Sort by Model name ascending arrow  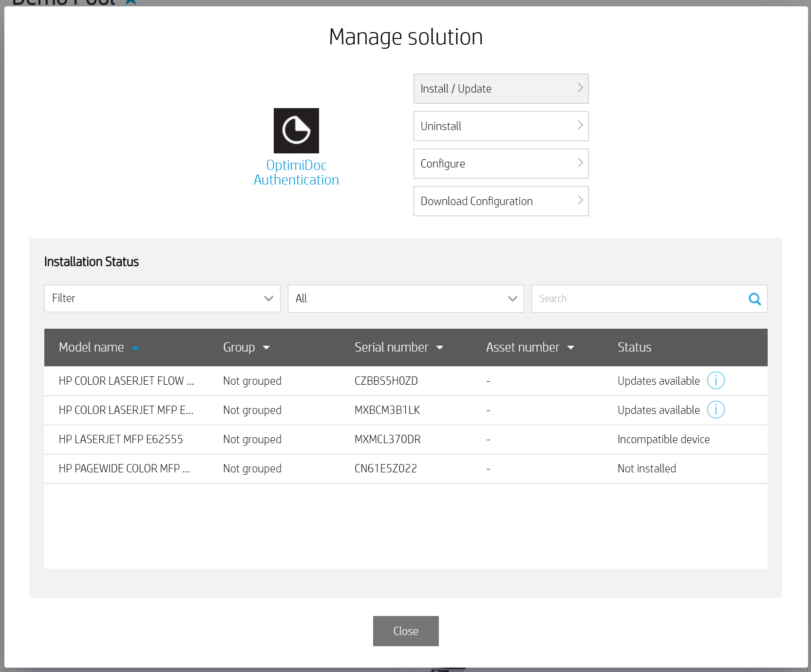tap(135, 348)
